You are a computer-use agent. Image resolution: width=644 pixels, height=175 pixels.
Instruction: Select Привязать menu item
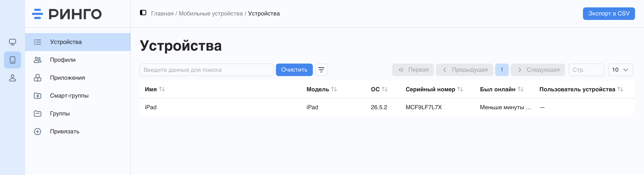78,131
